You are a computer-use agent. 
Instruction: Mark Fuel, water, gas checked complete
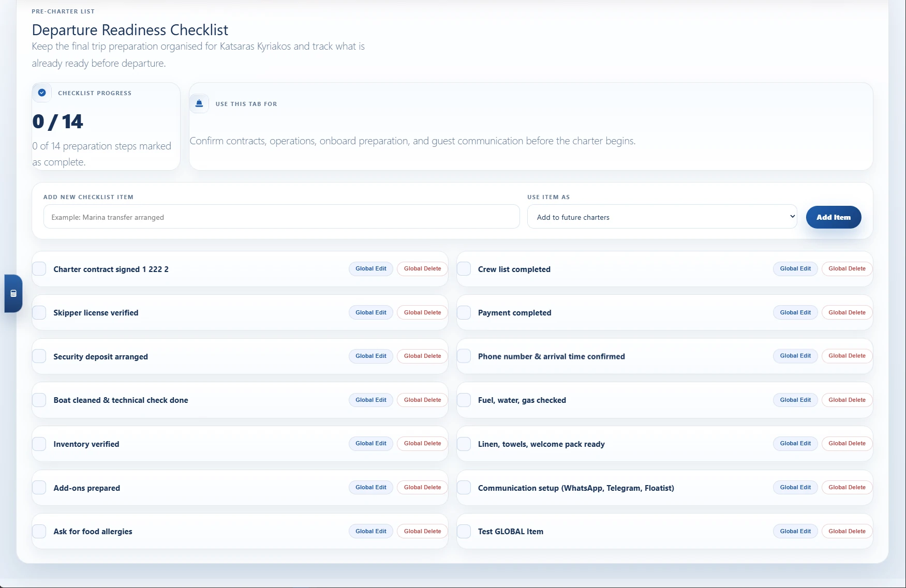(x=464, y=400)
